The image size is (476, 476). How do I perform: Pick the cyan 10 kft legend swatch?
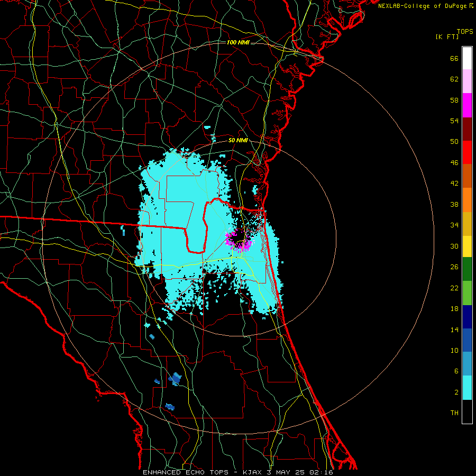467,388
